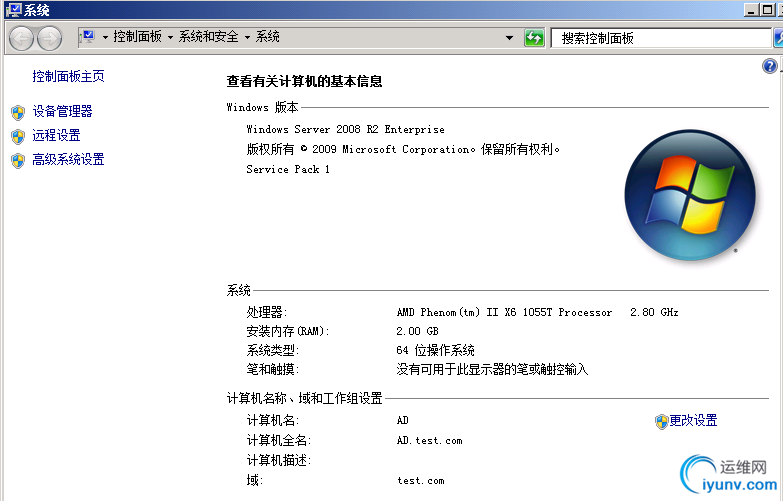Click the 2.00 GB memory value
Viewport: 783px width, 501px height.
tap(417, 331)
